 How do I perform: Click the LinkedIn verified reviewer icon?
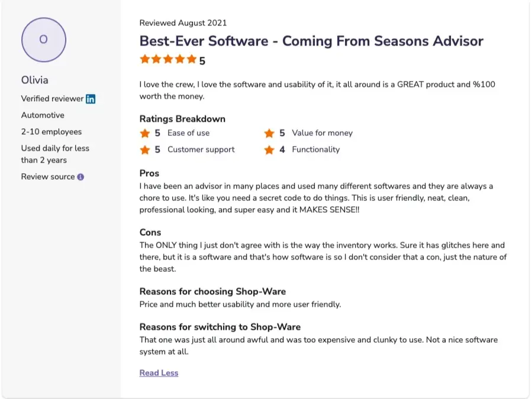tap(91, 99)
